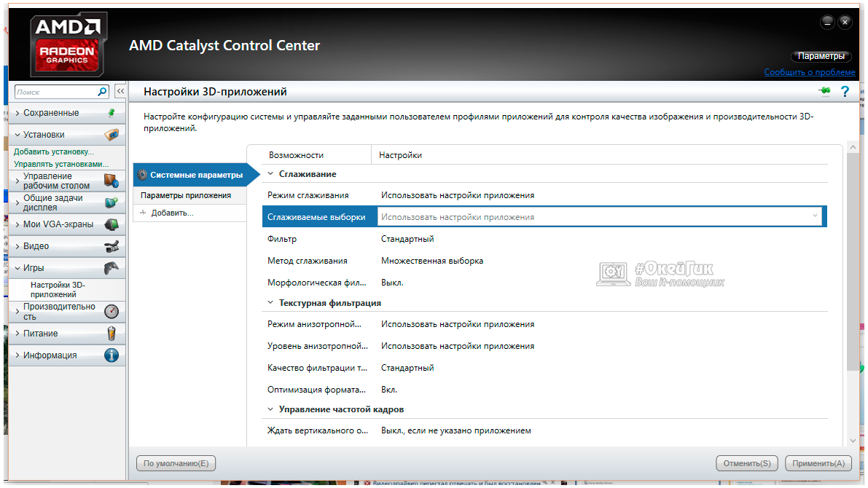Collapse the Текстурная фильтрация group
Screen dimensions: 868x488
270,303
